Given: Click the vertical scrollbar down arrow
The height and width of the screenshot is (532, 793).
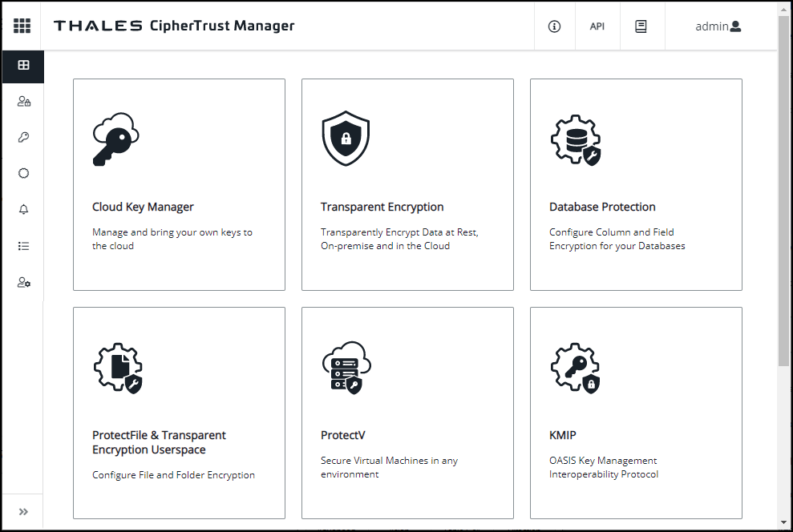Looking at the screenshot, I should tap(783, 522).
